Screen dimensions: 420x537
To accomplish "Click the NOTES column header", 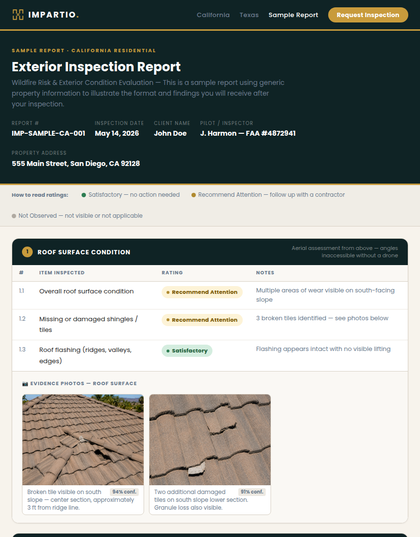I will pos(265,273).
